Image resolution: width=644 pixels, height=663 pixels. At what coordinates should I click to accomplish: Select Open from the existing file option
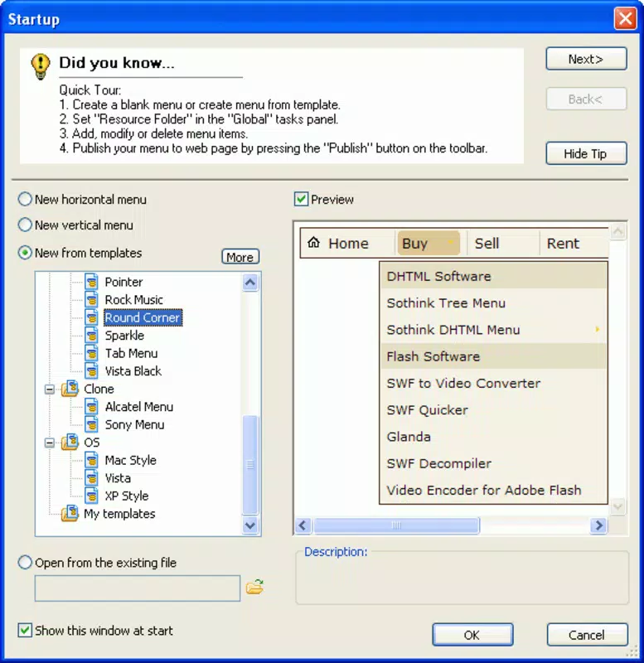coord(26,563)
